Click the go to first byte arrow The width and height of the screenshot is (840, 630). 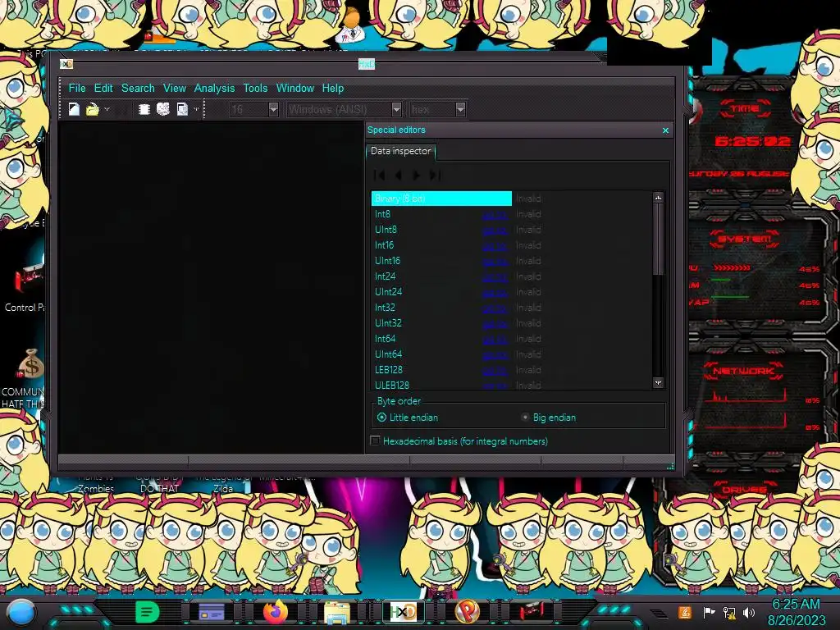[x=379, y=176]
